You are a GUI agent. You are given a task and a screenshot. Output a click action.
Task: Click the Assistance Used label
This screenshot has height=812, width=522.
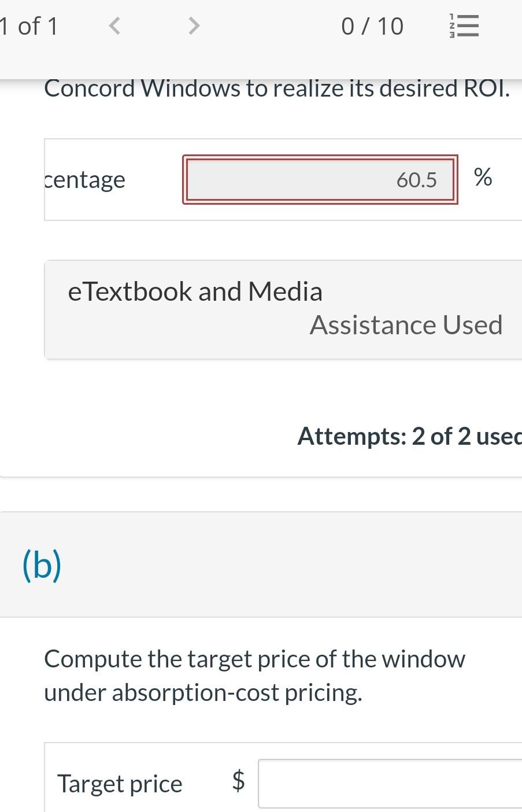pyautogui.click(x=406, y=324)
